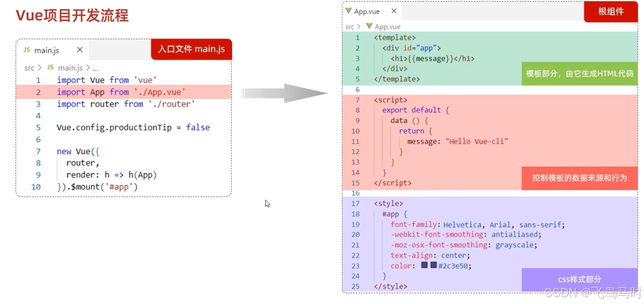Click line number 10 in main.js gutter
644x304 pixels.
[36, 187]
